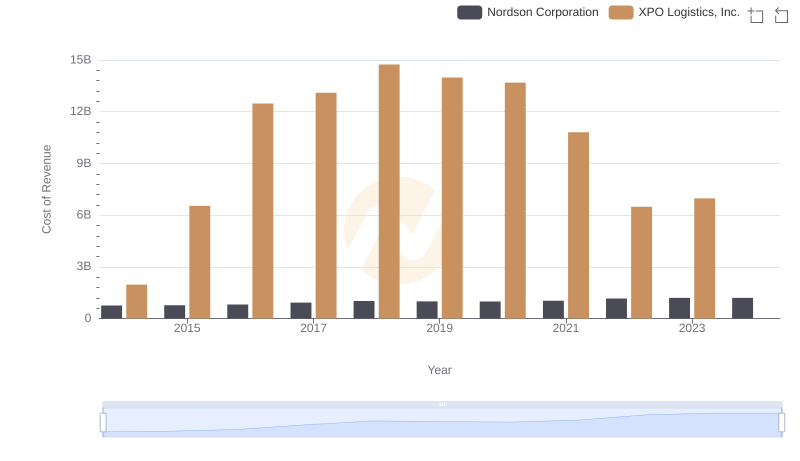
Task: Click the 6B y-axis label
Action: click(x=84, y=215)
